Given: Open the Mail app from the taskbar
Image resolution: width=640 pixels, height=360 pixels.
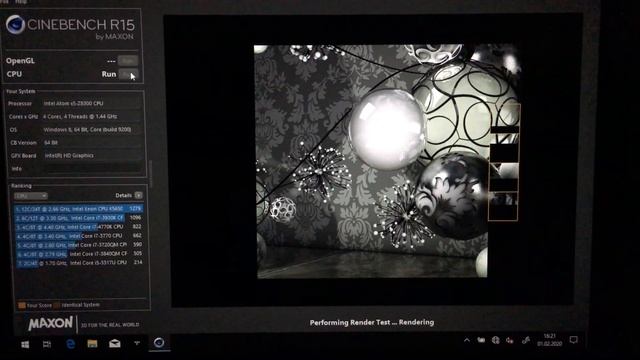Looking at the screenshot, I should [x=115, y=344].
